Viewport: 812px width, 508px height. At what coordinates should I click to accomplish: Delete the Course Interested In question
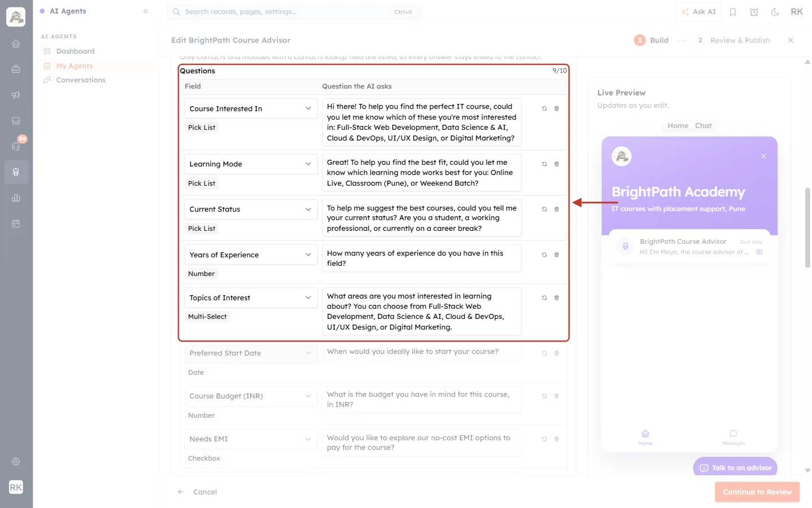pos(557,108)
